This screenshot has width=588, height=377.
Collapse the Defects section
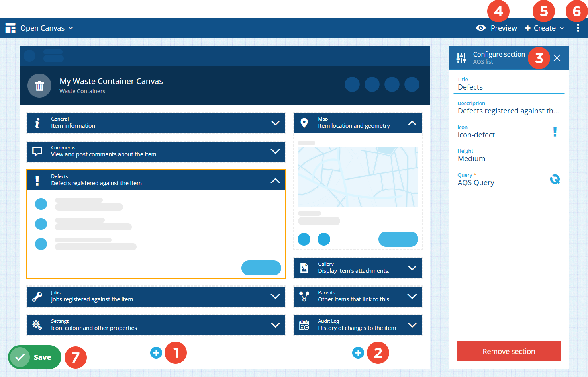275,180
